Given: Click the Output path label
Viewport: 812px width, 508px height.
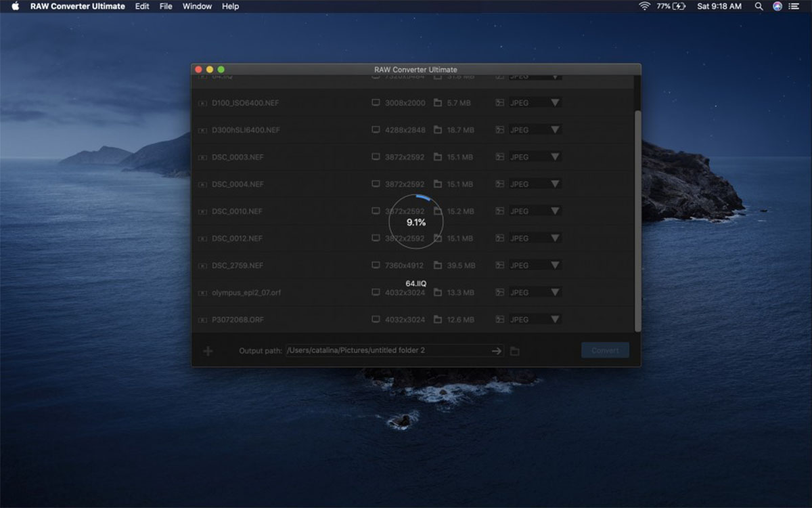Looking at the screenshot, I should coord(261,351).
